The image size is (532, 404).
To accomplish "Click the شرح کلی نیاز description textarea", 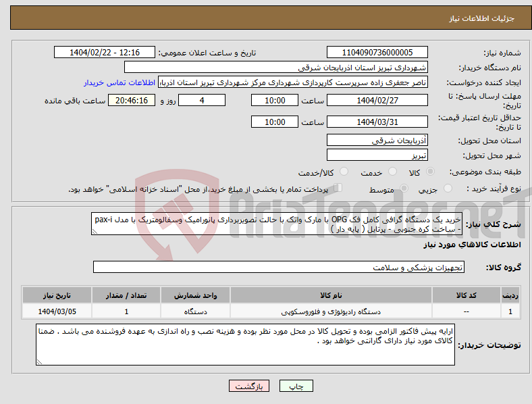I will [277, 224].
